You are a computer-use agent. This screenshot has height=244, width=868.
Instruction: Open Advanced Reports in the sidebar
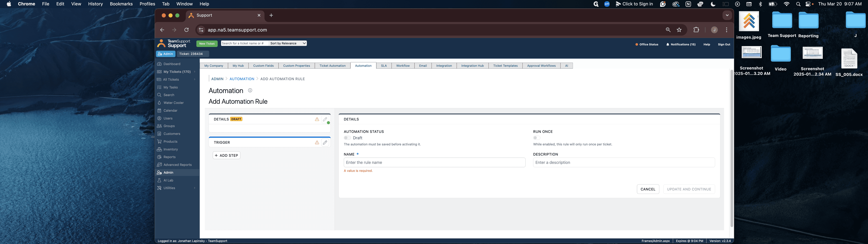coord(177,165)
